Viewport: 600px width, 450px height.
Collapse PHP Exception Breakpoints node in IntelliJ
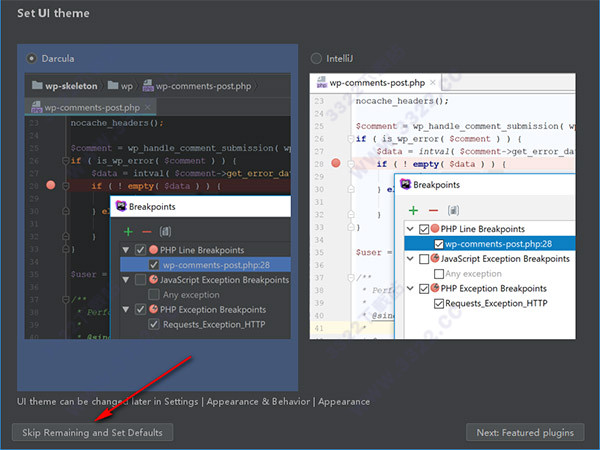point(410,288)
